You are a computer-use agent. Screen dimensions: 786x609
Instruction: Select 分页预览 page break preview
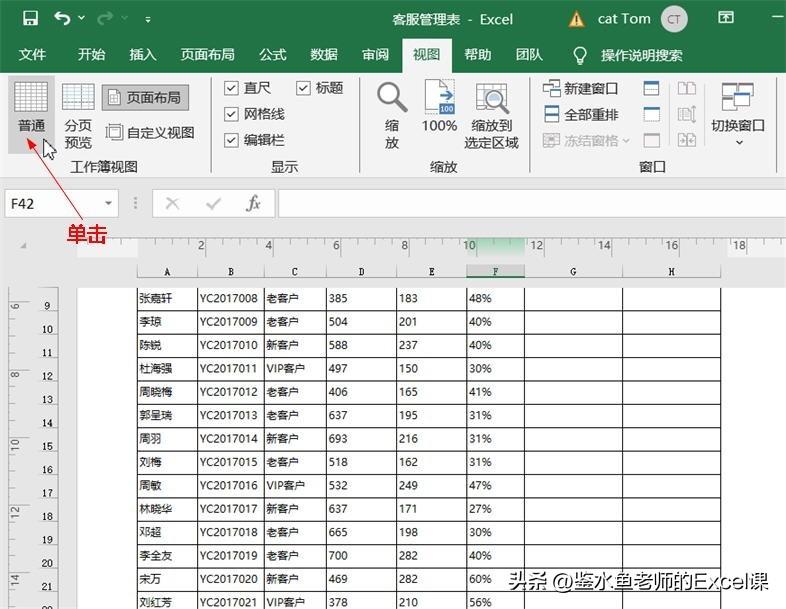tap(78, 116)
